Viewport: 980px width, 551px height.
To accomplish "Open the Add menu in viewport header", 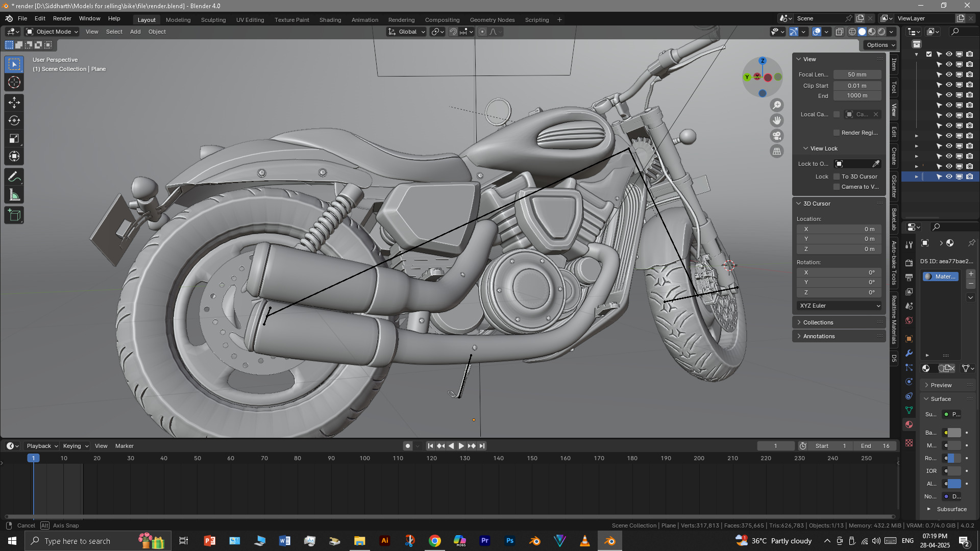I will (x=135, y=32).
